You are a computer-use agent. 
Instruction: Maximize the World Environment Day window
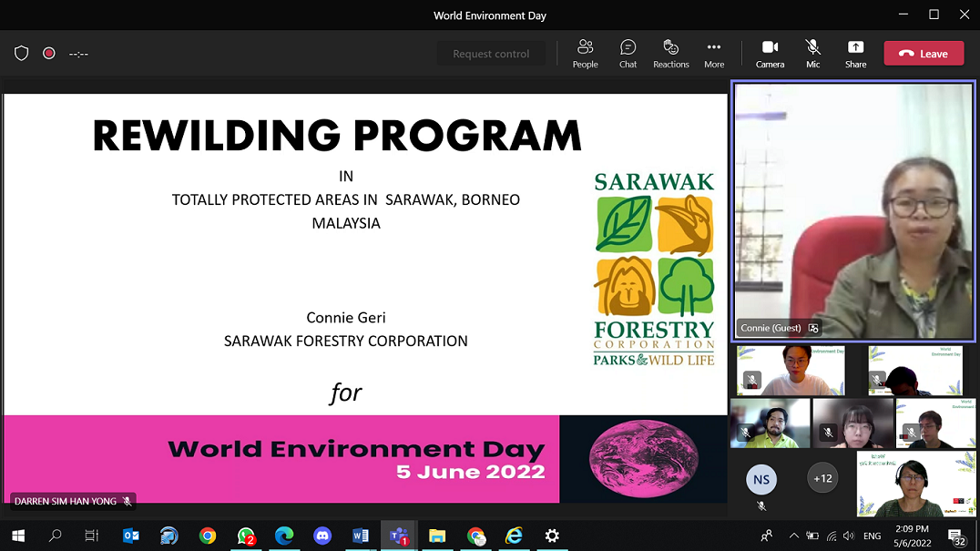coord(934,15)
